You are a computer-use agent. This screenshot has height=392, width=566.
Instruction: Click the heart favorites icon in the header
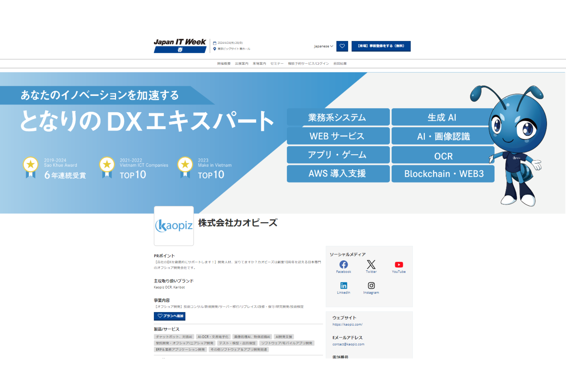342,46
